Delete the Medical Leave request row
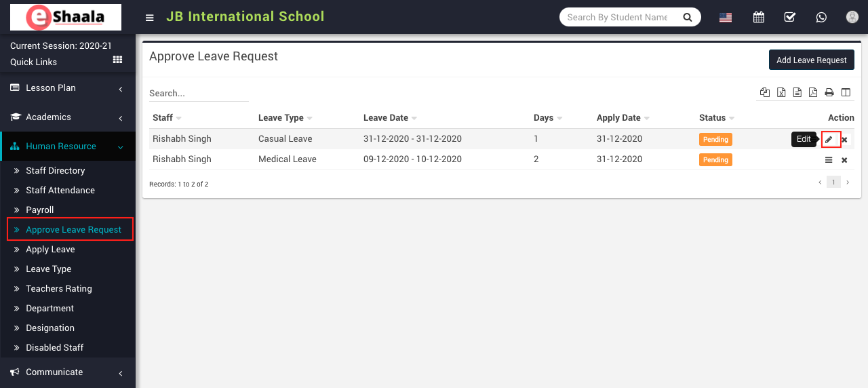This screenshot has height=388, width=868. click(x=844, y=160)
